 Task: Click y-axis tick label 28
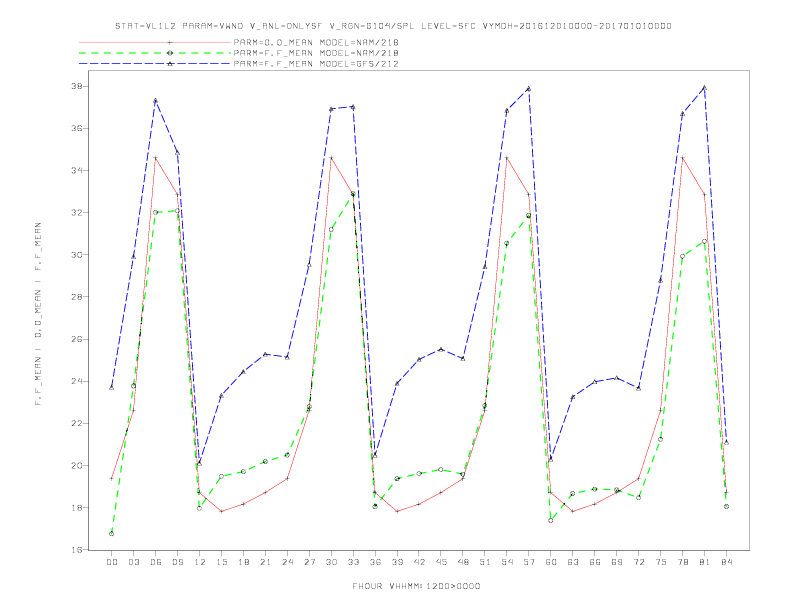click(76, 297)
